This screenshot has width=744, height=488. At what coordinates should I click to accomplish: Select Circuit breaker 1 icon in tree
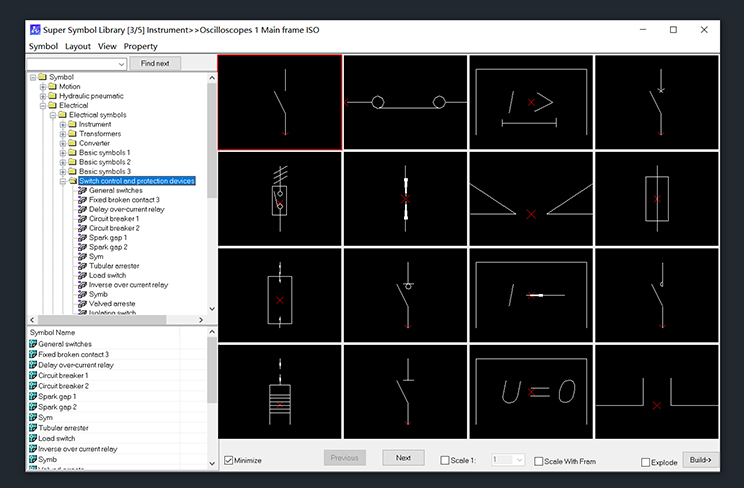(x=82, y=219)
